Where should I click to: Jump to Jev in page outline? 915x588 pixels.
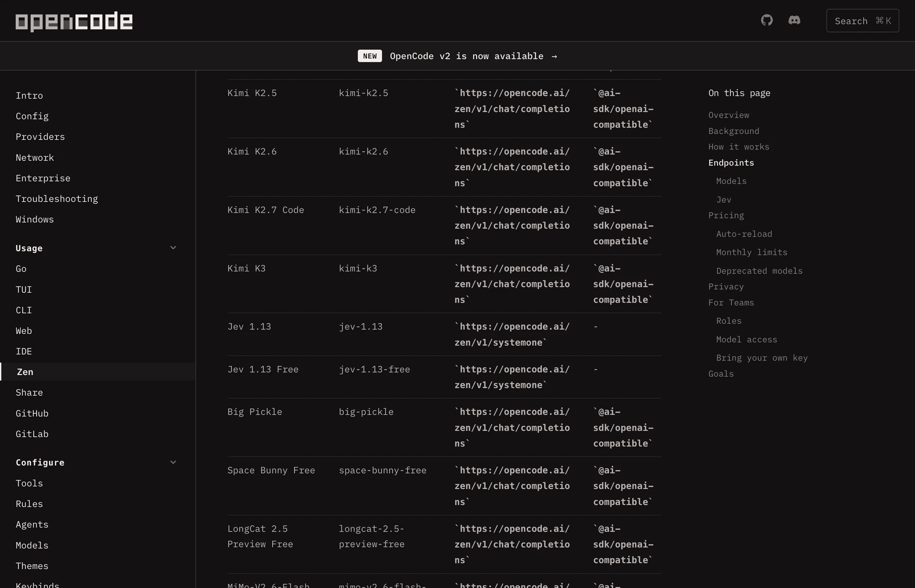coord(724,200)
